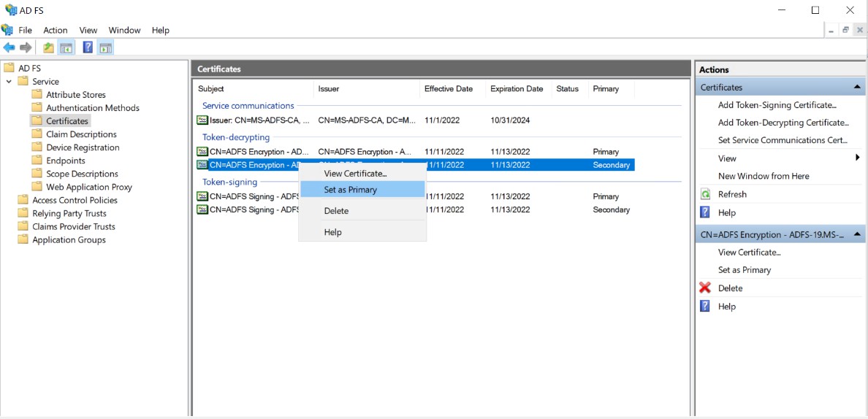Sort by the Status column header
The image size is (868, 419).
click(x=569, y=88)
